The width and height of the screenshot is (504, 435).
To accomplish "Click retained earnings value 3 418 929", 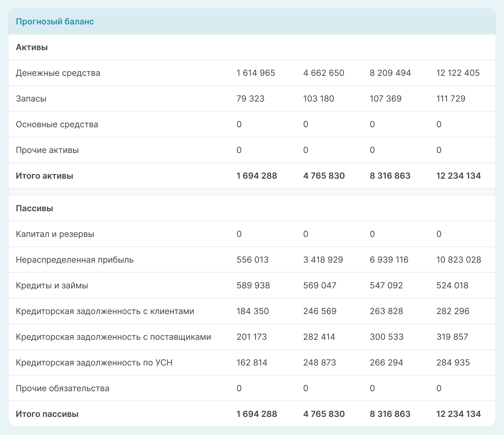I will tap(323, 260).
